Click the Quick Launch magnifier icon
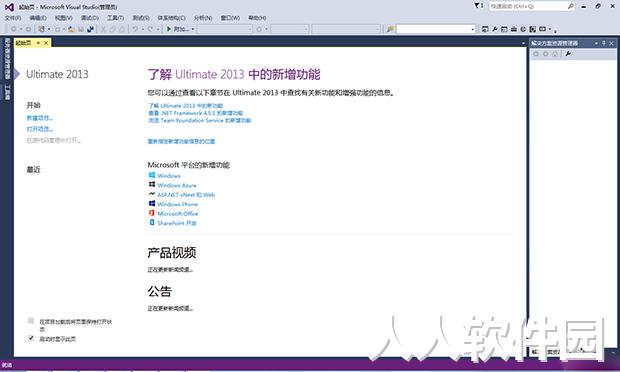The width and height of the screenshot is (620, 372). 571,6
